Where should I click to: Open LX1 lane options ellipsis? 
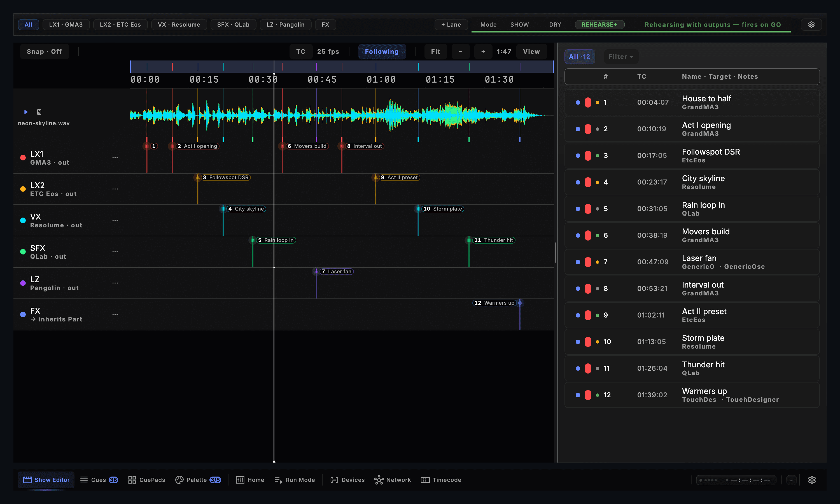click(115, 158)
